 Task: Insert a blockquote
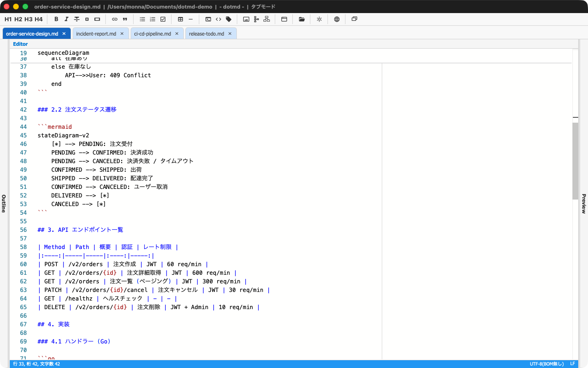click(125, 19)
